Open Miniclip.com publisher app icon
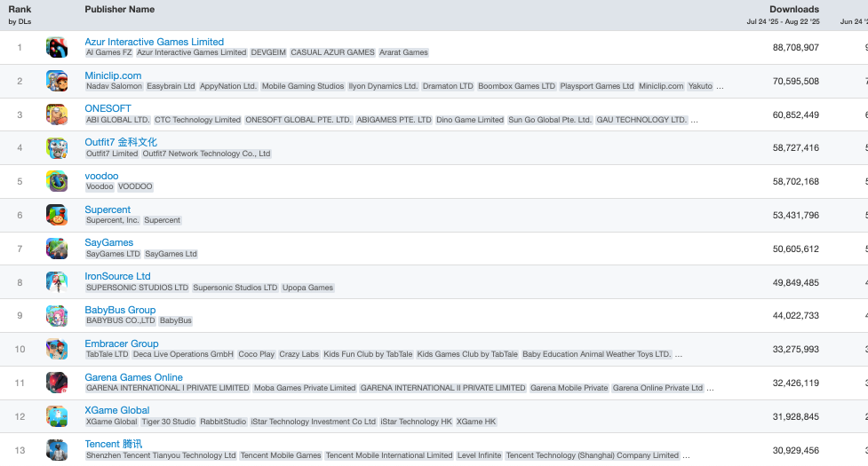 pyautogui.click(x=57, y=82)
